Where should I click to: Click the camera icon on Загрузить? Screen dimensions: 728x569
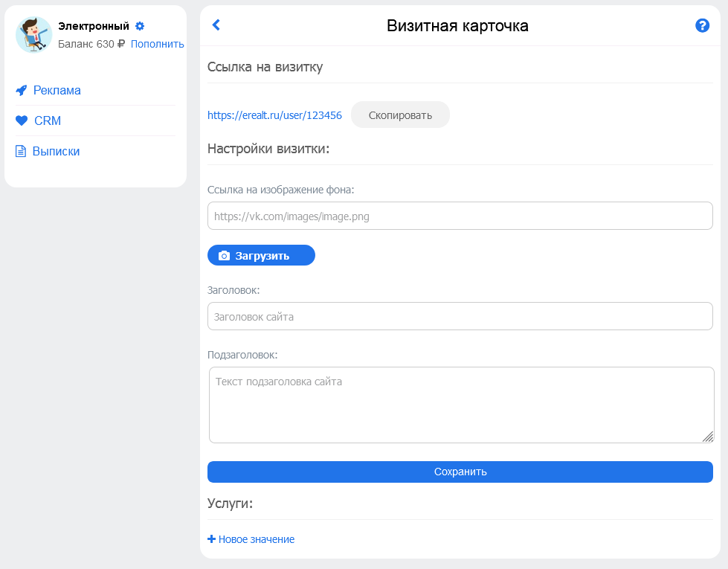(x=225, y=256)
